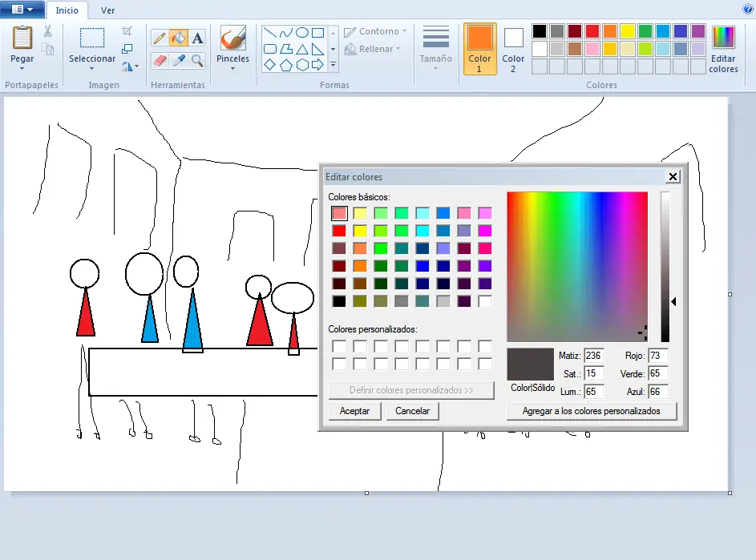The image size is (756, 560).
Task: Select the Magnifier tool
Action: [197, 60]
